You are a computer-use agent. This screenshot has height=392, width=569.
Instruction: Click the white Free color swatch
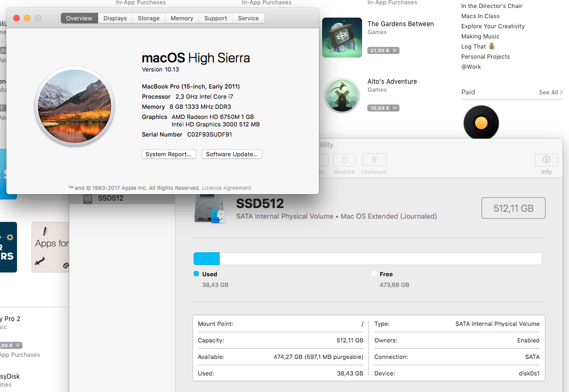click(374, 274)
